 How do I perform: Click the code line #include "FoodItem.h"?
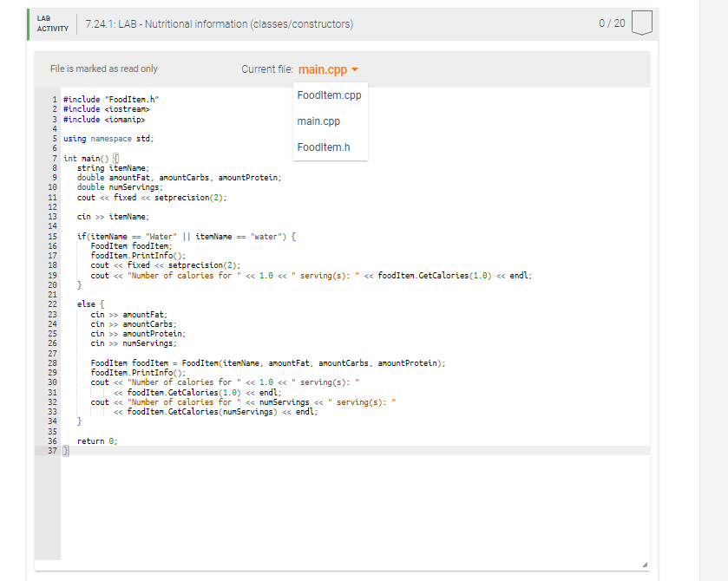pyautogui.click(x=111, y=100)
